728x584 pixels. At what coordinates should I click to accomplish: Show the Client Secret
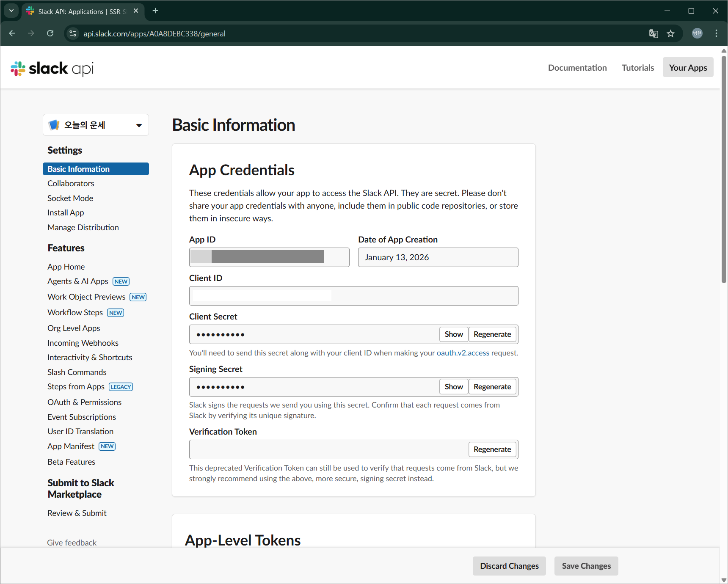(x=454, y=334)
